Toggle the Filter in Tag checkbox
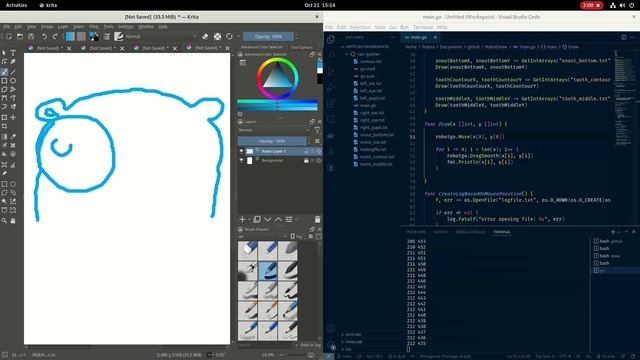The image size is (640, 360). click(x=297, y=345)
